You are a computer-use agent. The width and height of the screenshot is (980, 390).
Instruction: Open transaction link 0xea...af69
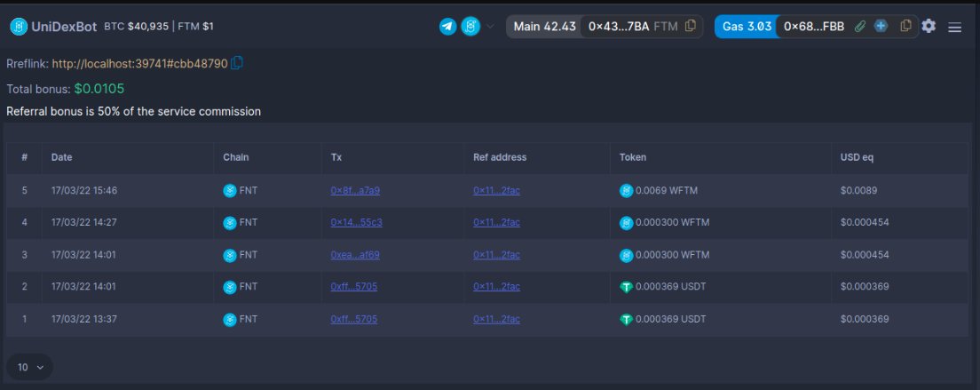[x=355, y=255]
